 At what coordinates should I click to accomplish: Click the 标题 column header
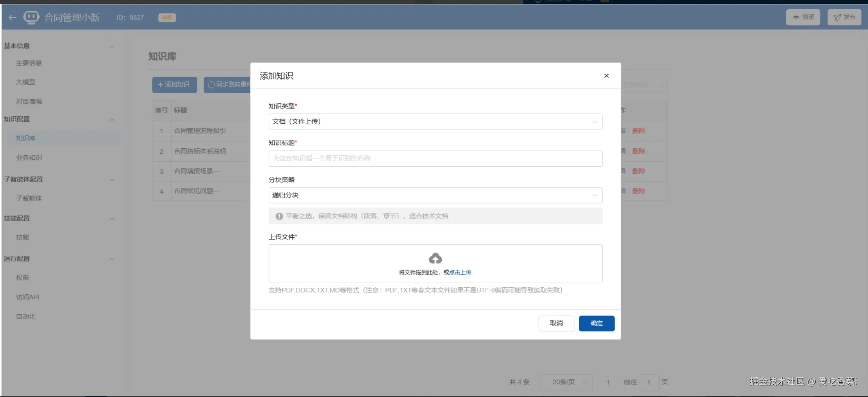click(x=180, y=110)
